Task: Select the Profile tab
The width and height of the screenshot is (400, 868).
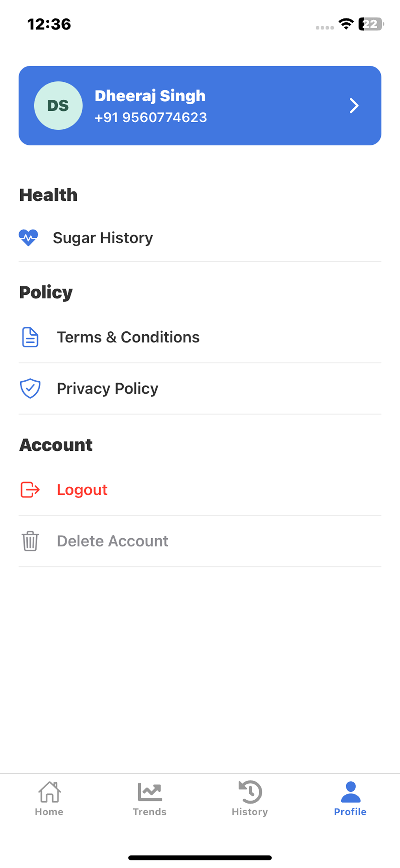Action: click(x=350, y=799)
